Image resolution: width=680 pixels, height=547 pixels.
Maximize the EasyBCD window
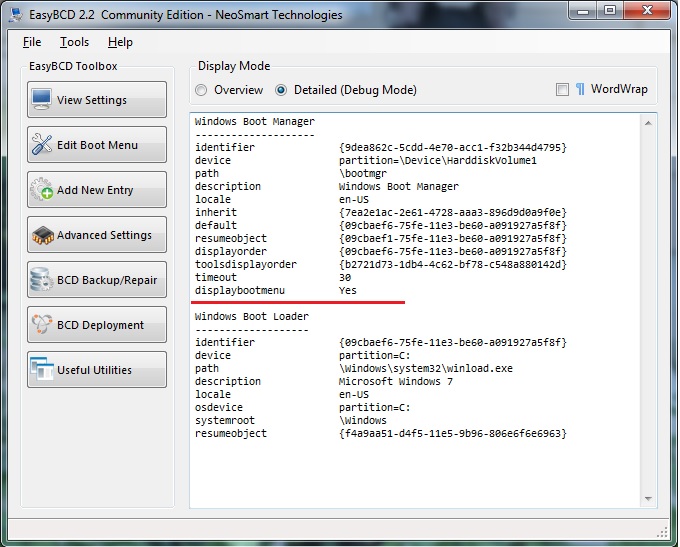[x=610, y=10]
